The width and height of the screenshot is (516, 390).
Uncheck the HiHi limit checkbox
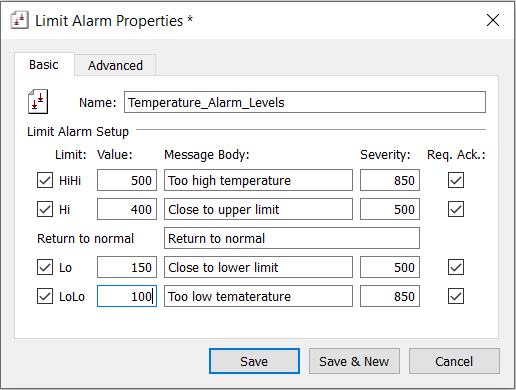pos(45,180)
